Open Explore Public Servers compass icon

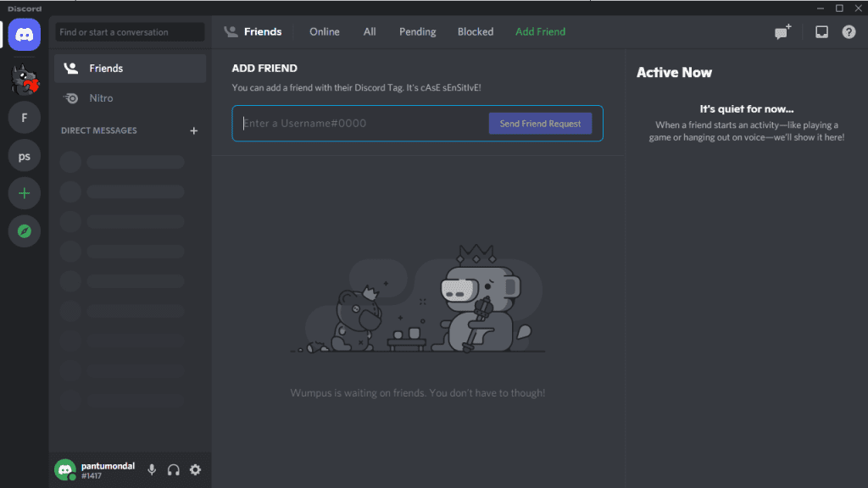pyautogui.click(x=25, y=231)
